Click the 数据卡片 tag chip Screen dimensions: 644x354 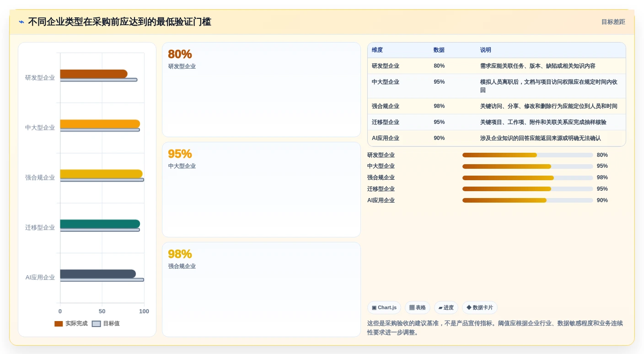[x=480, y=308]
